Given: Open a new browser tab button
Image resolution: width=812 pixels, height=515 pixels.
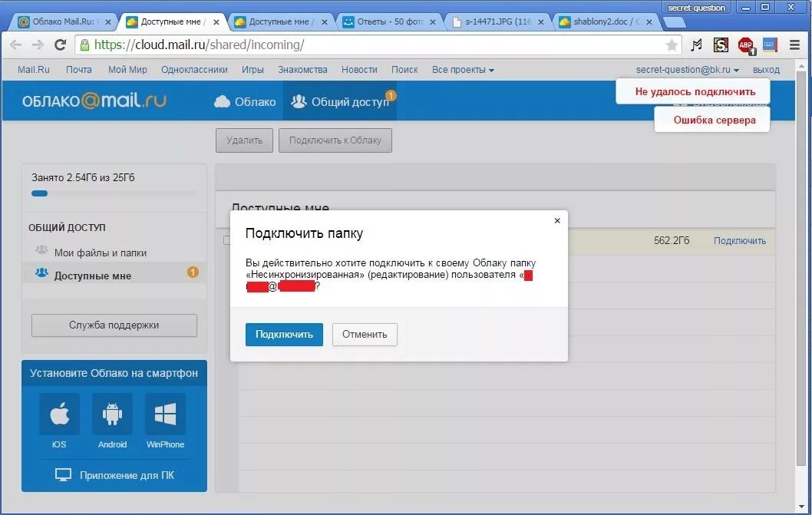Looking at the screenshot, I should point(675,22).
